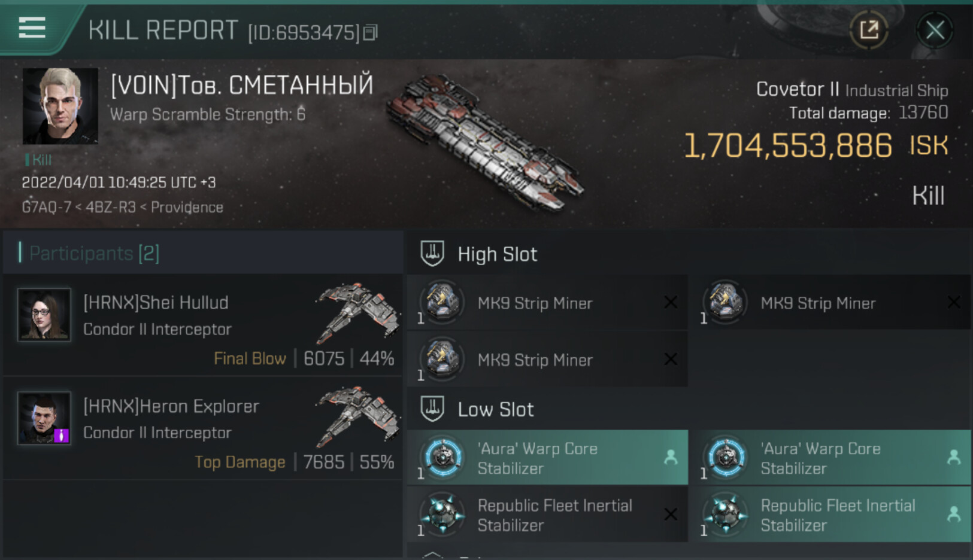This screenshot has height=560, width=973.
Task: Copy the kill report ID
Action: tap(371, 32)
